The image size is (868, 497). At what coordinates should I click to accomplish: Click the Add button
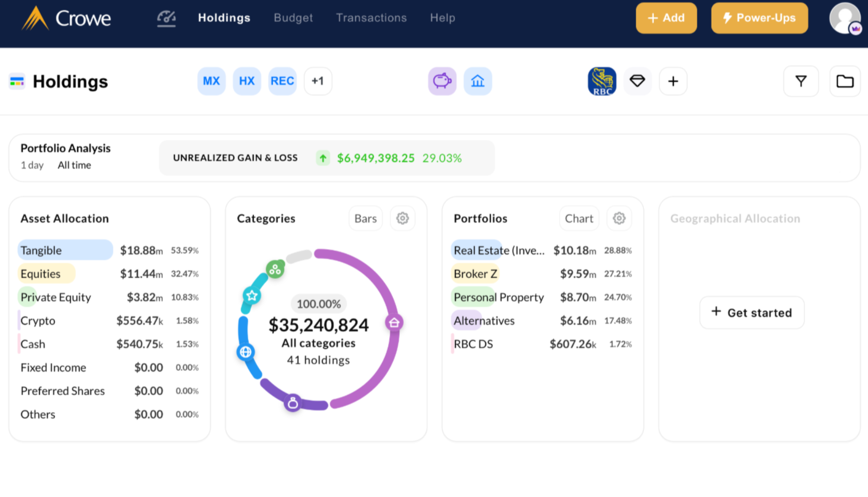(x=666, y=18)
